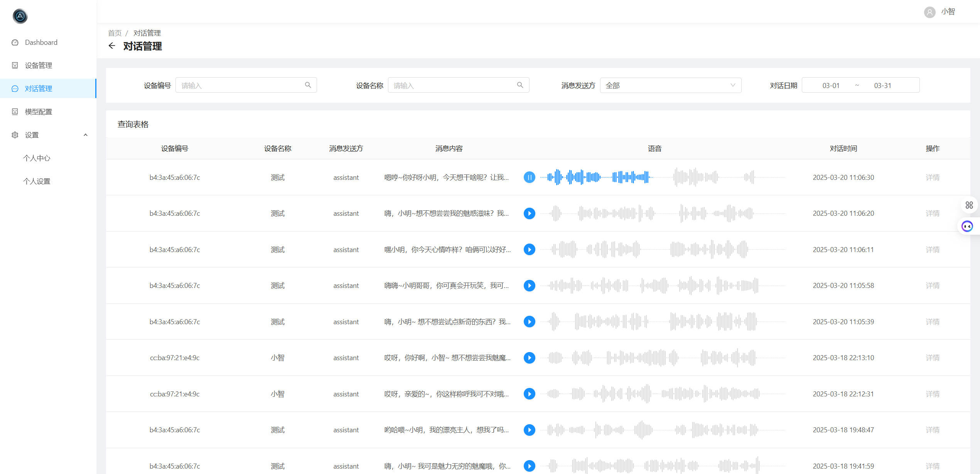Collapse the 设置 sidebar submenu
Image resolution: width=980 pixels, height=474 pixels.
[86, 135]
